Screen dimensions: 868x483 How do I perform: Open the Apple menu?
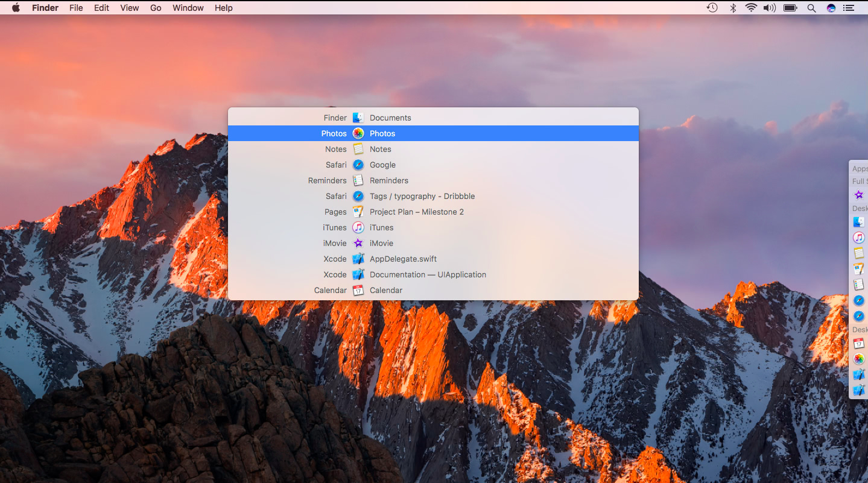coord(16,8)
